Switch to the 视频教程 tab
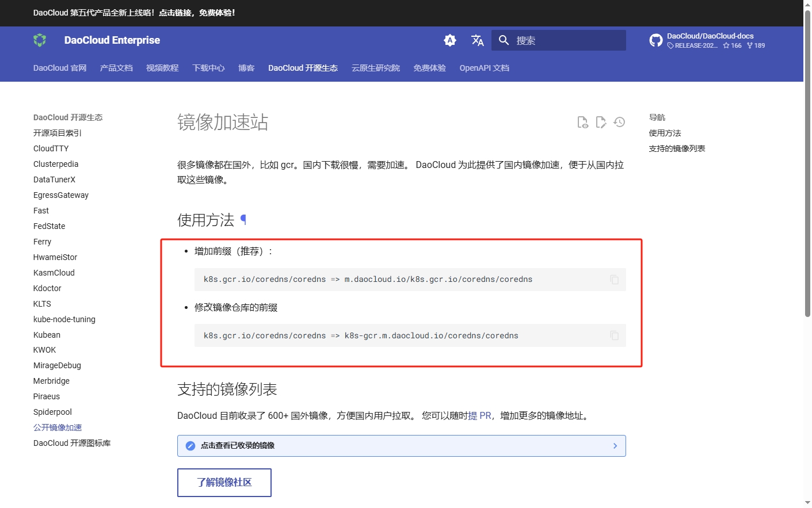The height and width of the screenshot is (508, 812). point(162,68)
